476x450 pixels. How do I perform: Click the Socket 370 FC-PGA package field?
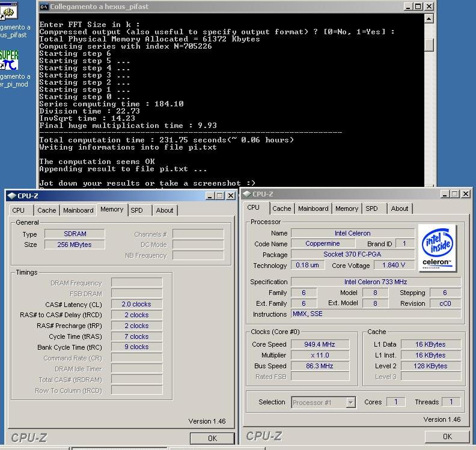[x=352, y=254]
